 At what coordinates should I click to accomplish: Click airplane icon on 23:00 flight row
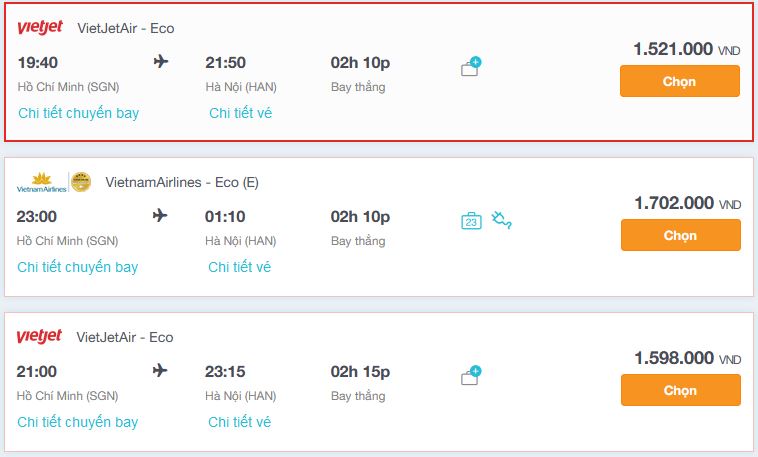pos(160,215)
